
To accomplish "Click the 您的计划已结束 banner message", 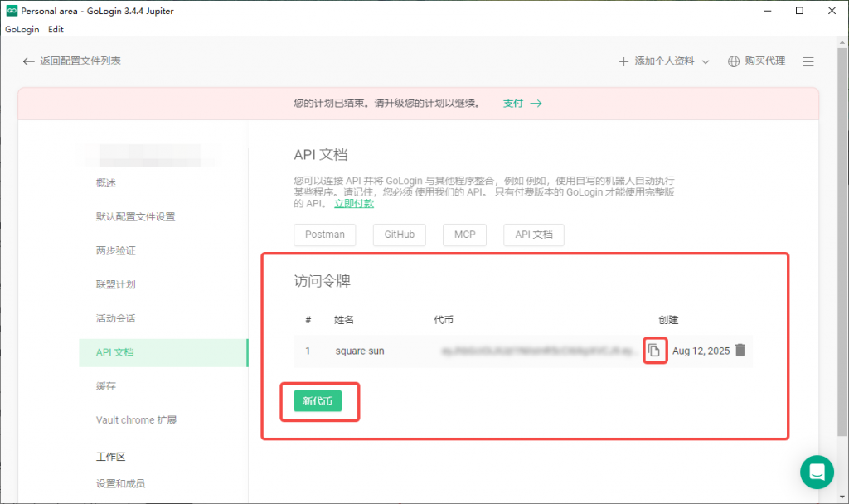I will 387,104.
